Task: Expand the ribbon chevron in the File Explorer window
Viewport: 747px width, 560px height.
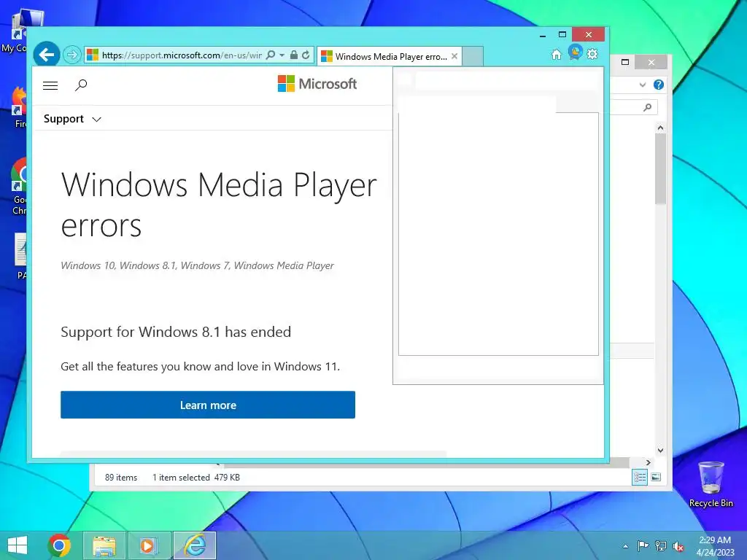Action: click(x=643, y=85)
